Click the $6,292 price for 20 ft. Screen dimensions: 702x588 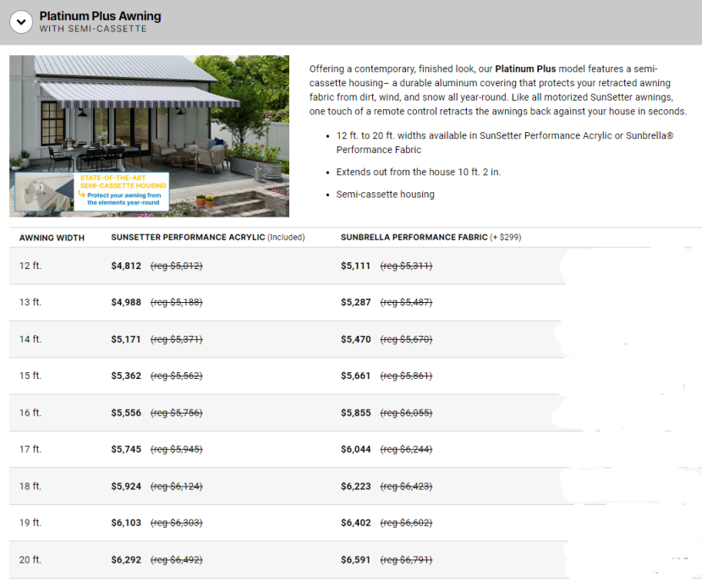click(x=126, y=560)
